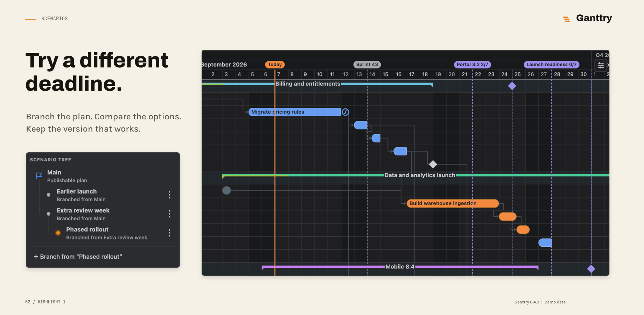Viewport: 644px width, 315px height.
Task: Click the purple diamond milestone in Mobile row
Action: coord(591,269)
